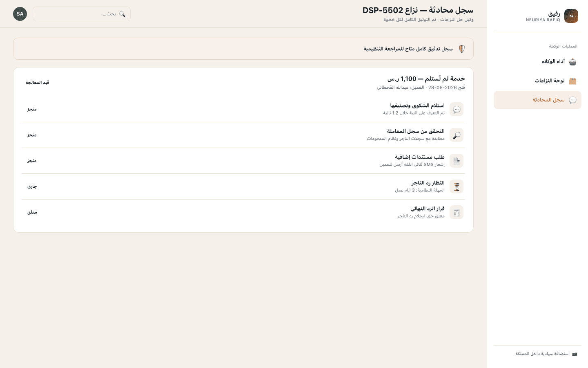Click منجز badge for التحقق من سجل المعاملة

click(32, 135)
